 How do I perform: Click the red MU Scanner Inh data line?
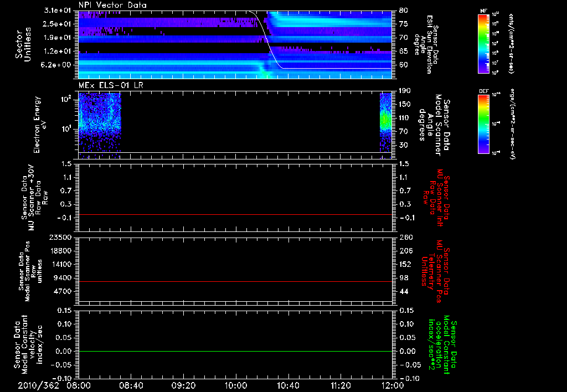pyautogui.click(x=235, y=214)
